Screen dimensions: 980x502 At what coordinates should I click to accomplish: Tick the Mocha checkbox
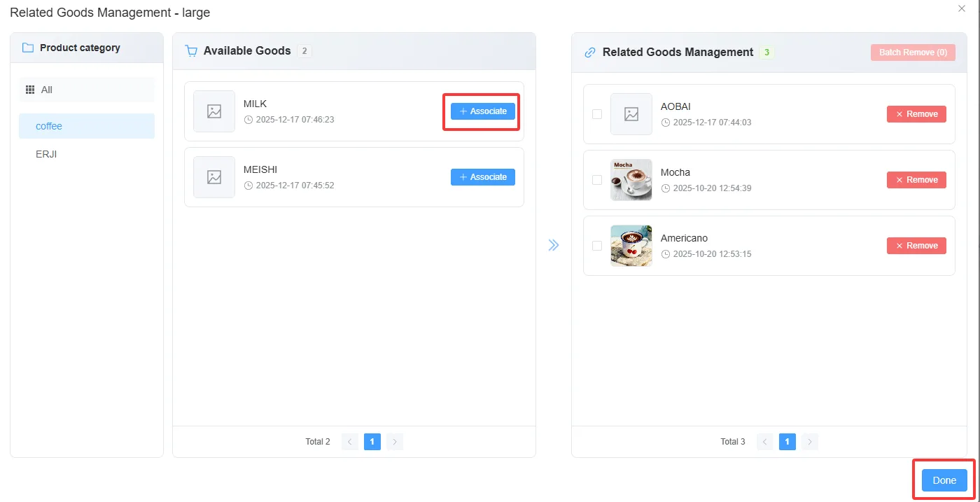[x=597, y=180]
